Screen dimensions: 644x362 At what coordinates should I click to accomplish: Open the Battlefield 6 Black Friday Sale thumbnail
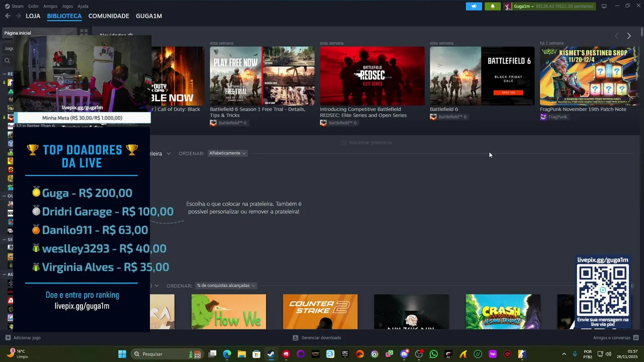[482, 76]
